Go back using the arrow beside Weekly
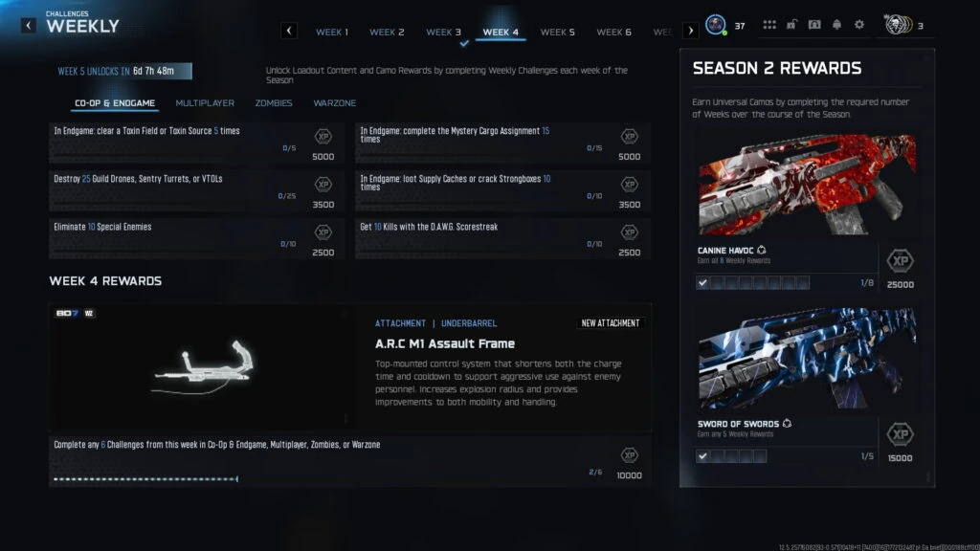This screenshot has height=551, width=980. click(x=28, y=26)
